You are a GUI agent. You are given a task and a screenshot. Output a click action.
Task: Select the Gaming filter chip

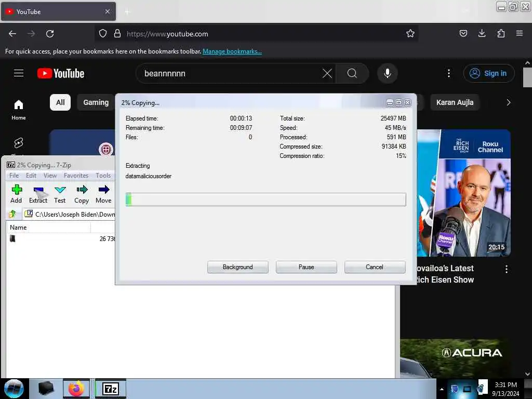point(96,102)
